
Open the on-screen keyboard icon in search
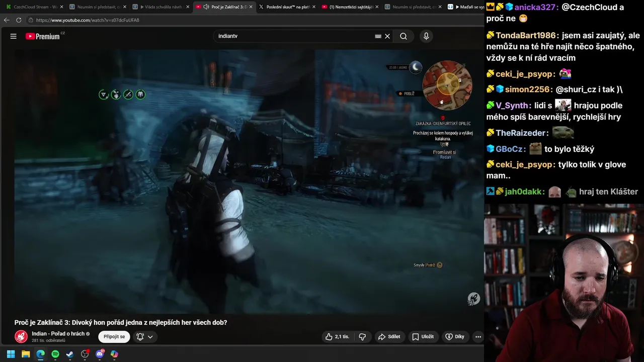(378, 36)
